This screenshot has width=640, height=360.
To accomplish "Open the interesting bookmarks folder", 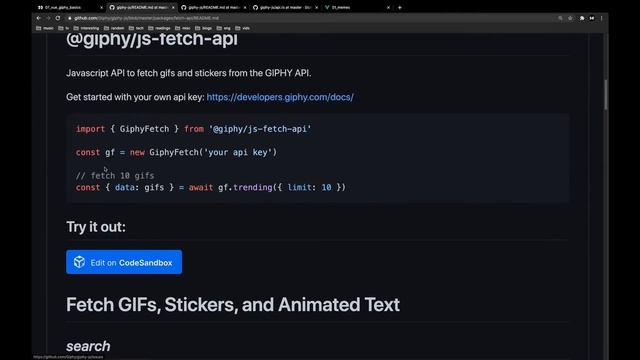I will tap(87, 28).
